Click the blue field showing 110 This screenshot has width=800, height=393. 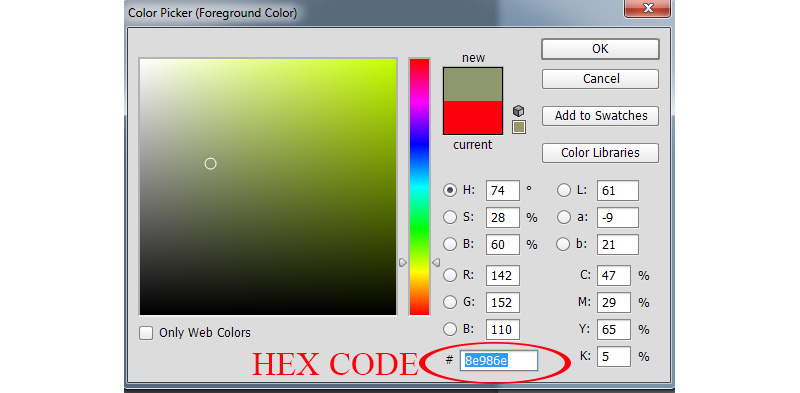coord(503,330)
